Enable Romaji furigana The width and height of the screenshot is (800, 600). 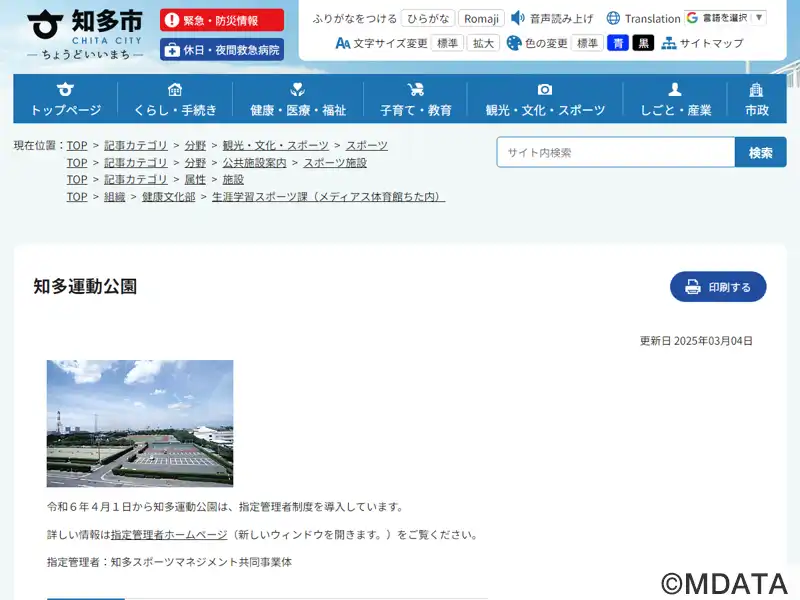pos(481,19)
